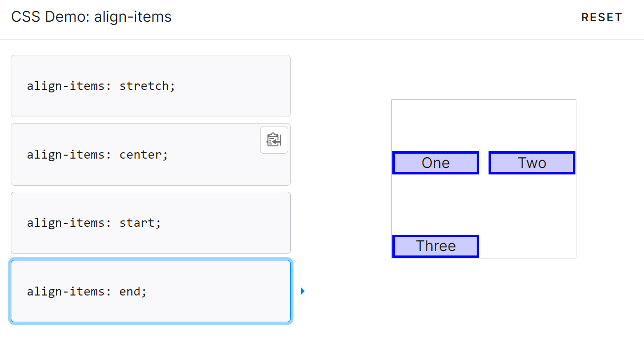Click the vertical divider between code and output panels
Screen dimensions: 644x338
pos(321,189)
